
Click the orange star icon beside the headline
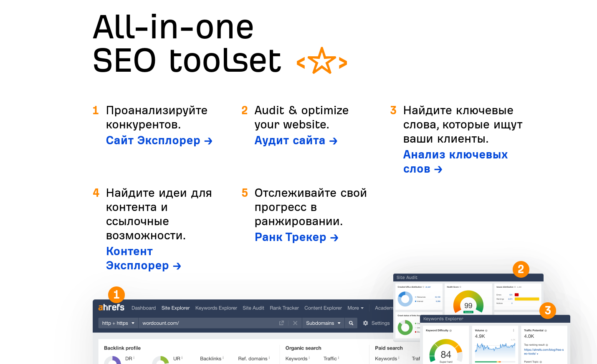point(322,61)
